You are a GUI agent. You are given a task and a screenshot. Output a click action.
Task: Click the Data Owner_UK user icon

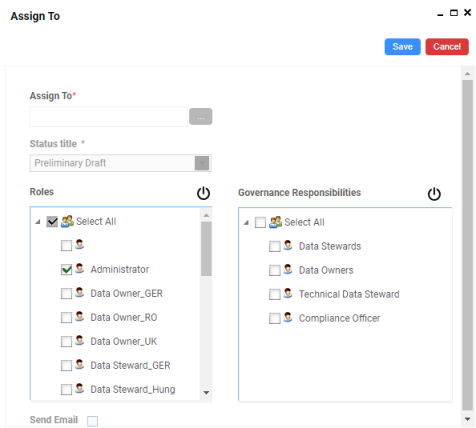point(80,340)
